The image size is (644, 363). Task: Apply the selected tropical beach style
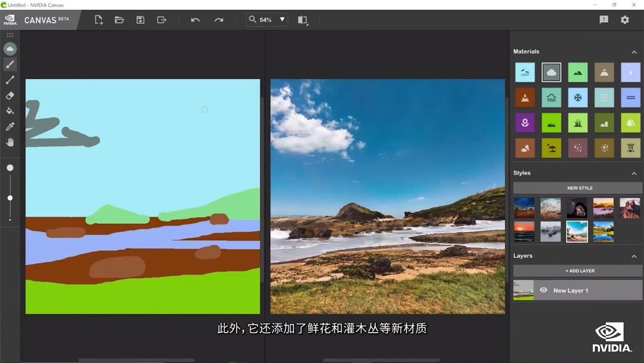pyautogui.click(x=577, y=232)
